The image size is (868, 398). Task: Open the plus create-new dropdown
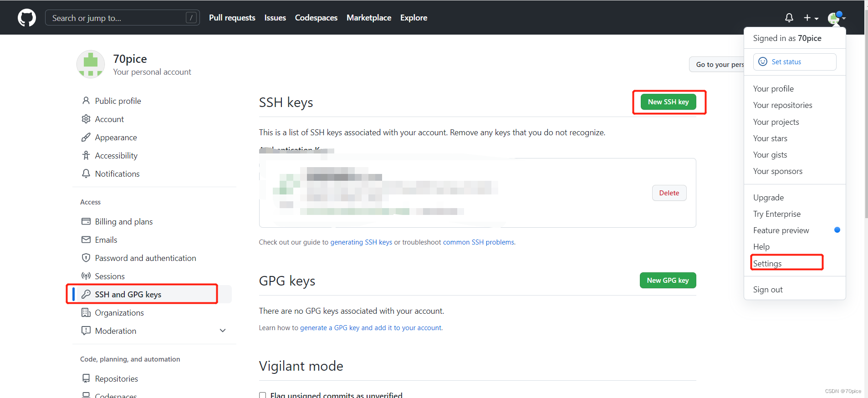[811, 18]
